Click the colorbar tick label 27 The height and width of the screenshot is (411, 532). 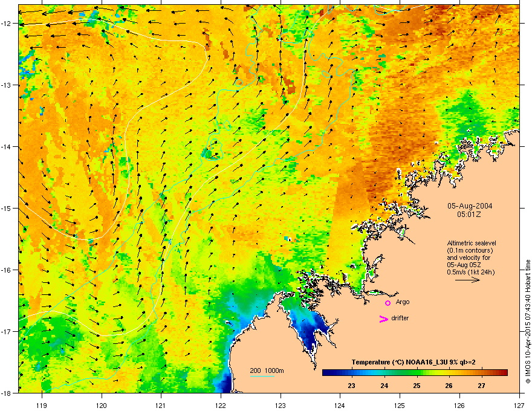(x=481, y=386)
